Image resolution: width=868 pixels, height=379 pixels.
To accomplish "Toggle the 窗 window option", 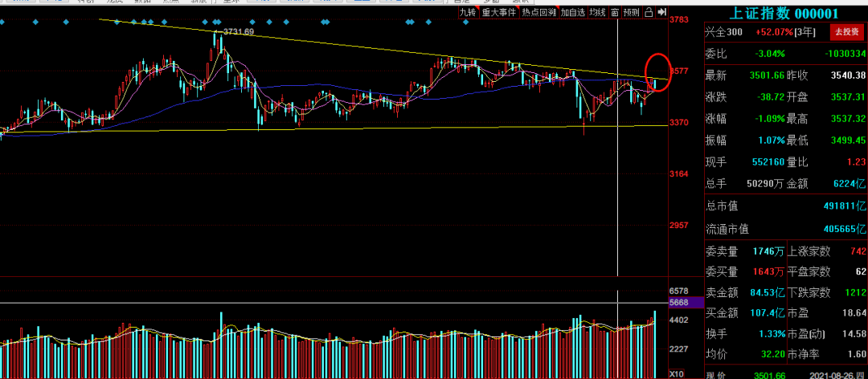I will (614, 12).
